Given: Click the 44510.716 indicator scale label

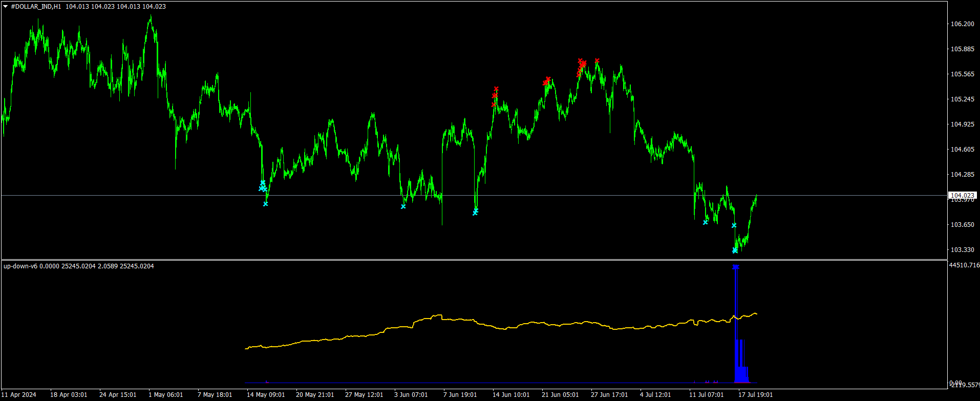Looking at the screenshot, I should click(x=964, y=265).
